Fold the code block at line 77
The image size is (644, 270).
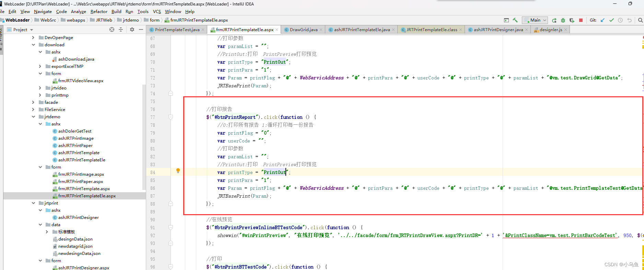171,117
